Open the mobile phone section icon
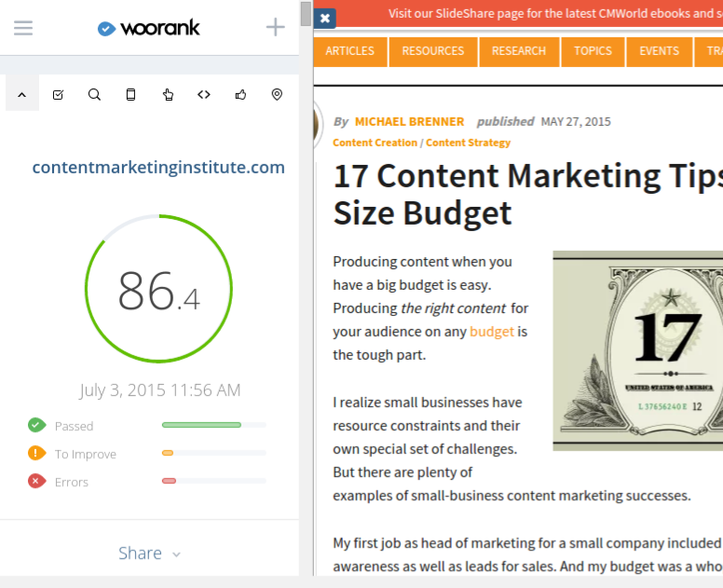Viewport: 723px width, 588px height. pyautogui.click(x=131, y=94)
